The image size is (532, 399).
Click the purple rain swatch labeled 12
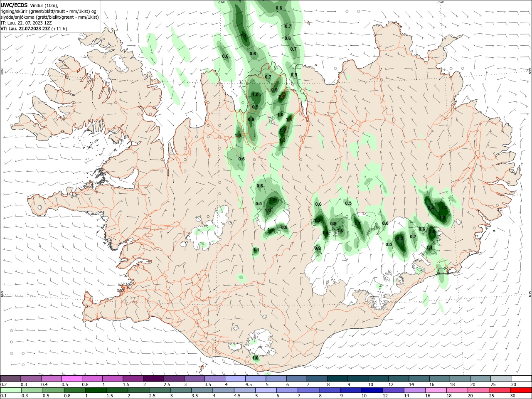coord(394,390)
